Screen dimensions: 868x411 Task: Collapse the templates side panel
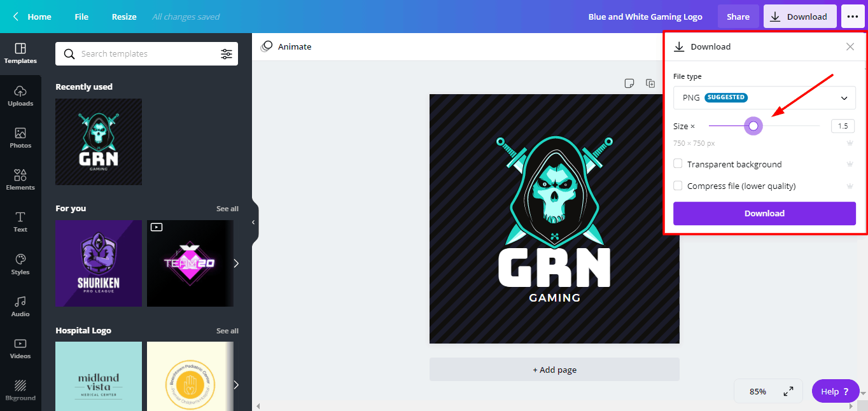click(x=253, y=222)
